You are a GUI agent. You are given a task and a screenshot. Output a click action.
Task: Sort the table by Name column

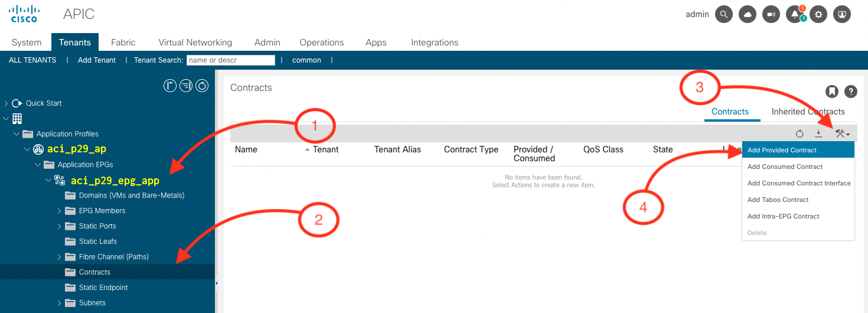246,150
